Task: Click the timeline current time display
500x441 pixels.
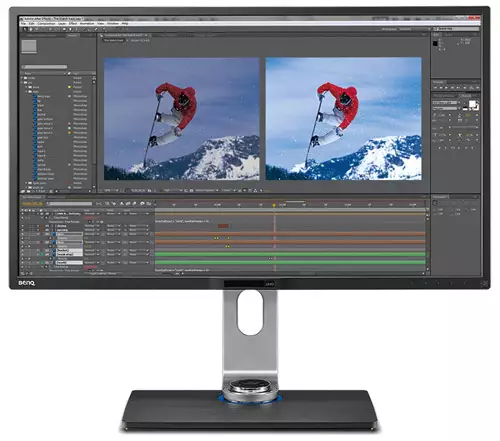Action: [32, 204]
